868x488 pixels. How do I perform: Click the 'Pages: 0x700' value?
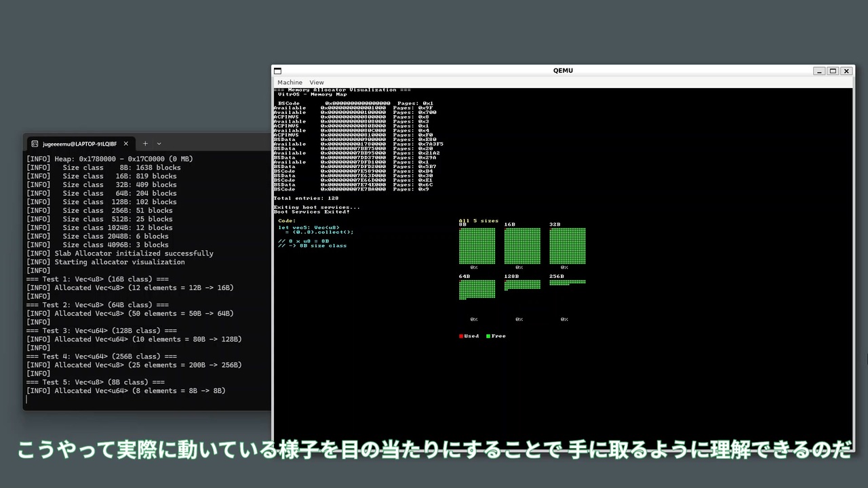[415, 113]
